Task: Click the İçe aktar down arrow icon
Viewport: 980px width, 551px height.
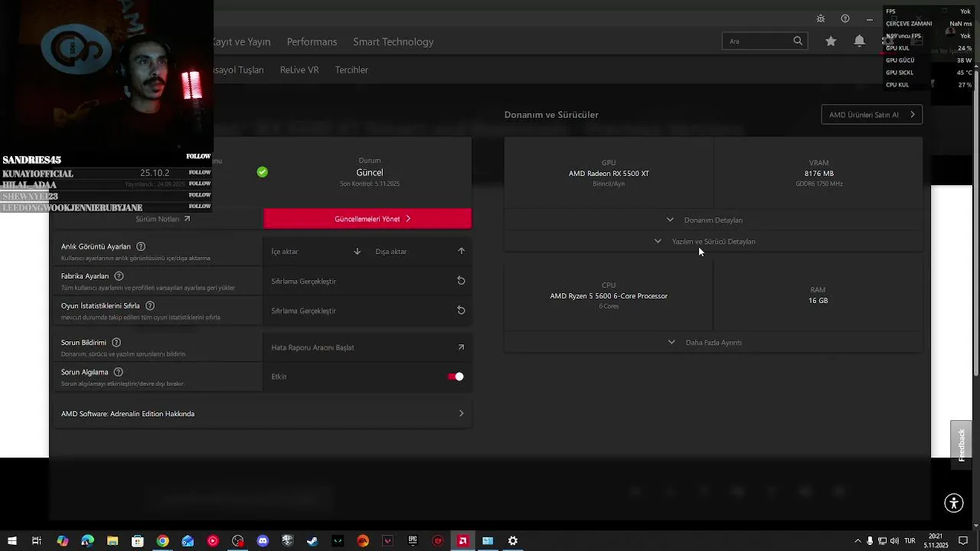Action: (x=357, y=251)
